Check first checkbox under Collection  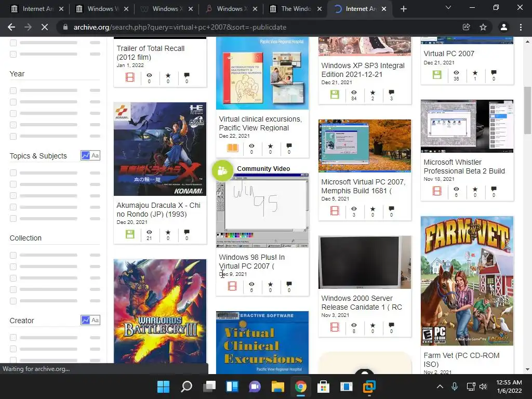point(13,255)
